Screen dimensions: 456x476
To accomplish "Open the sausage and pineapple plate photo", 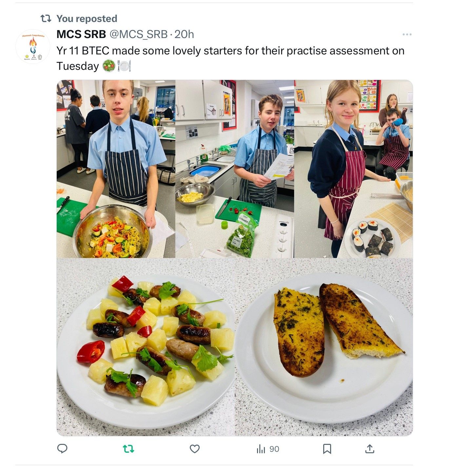I will 146,347.
